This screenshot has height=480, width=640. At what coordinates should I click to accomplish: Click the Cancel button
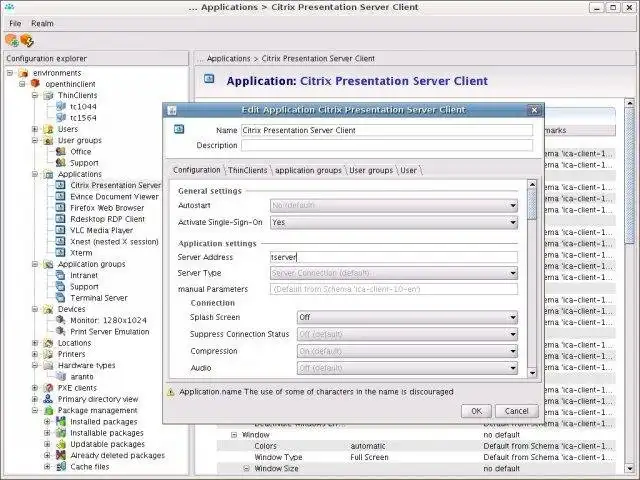[516, 411]
